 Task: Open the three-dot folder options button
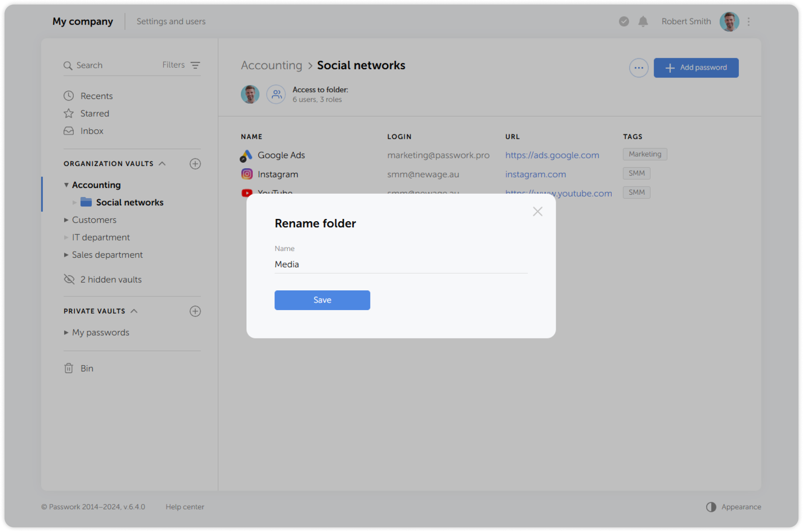pos(639,68)
